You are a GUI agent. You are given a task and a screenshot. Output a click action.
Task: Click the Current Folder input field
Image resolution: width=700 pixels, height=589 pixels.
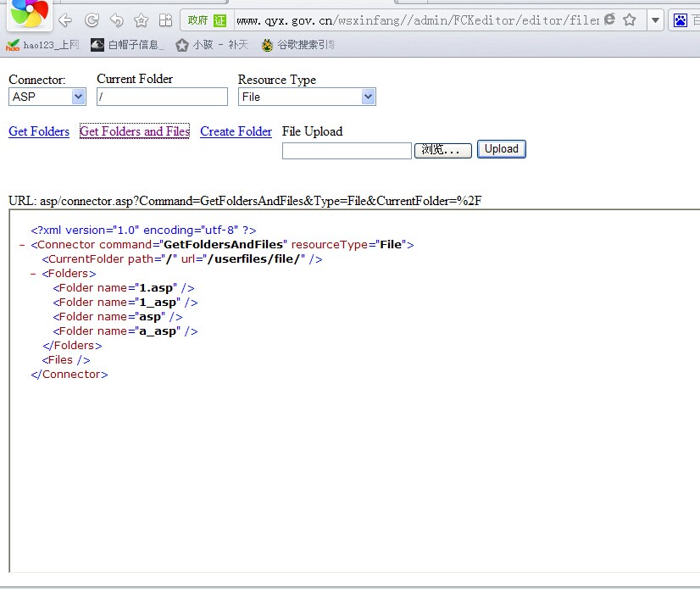click(x=162, y=97)
